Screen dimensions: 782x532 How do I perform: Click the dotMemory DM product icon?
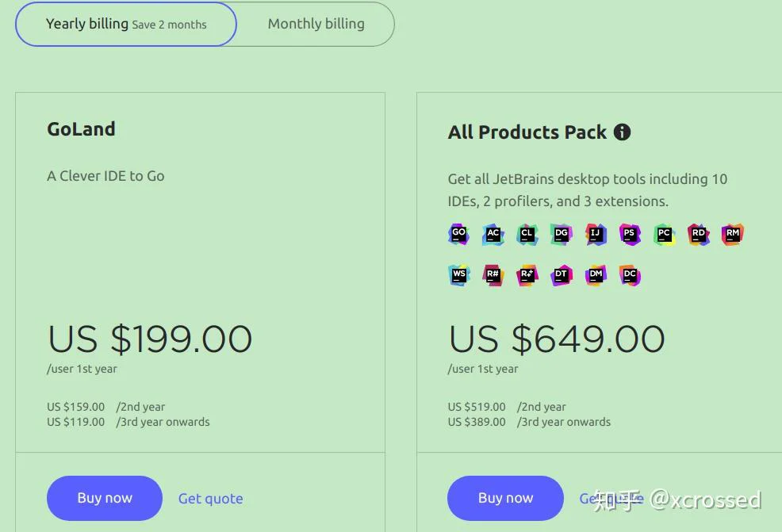[x=596, y=275]
